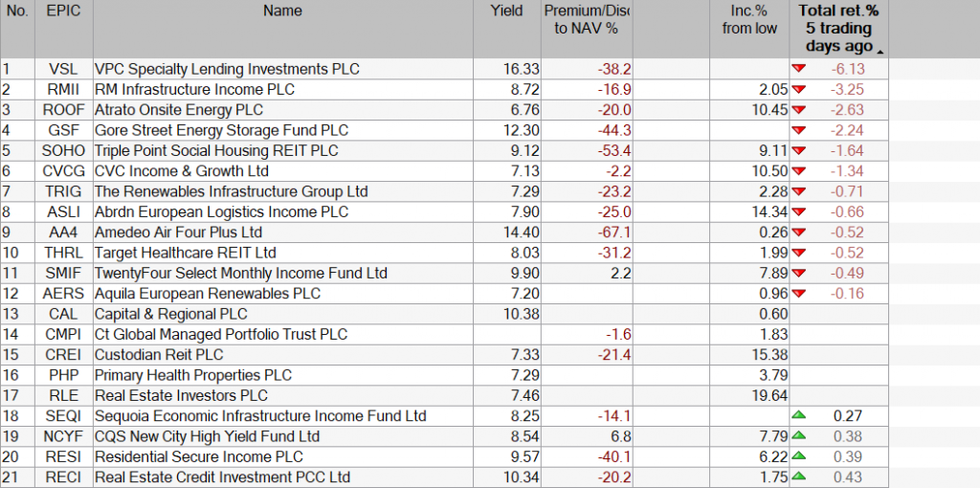Click the SEQI EPIC code
This screenshot has width=980, height=488.
click(64, 415)
